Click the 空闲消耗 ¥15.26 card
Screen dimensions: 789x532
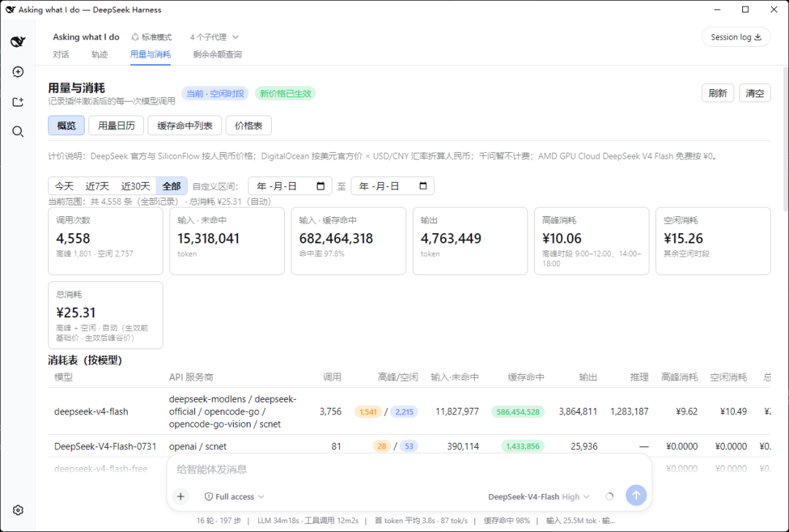click(713, 241)
